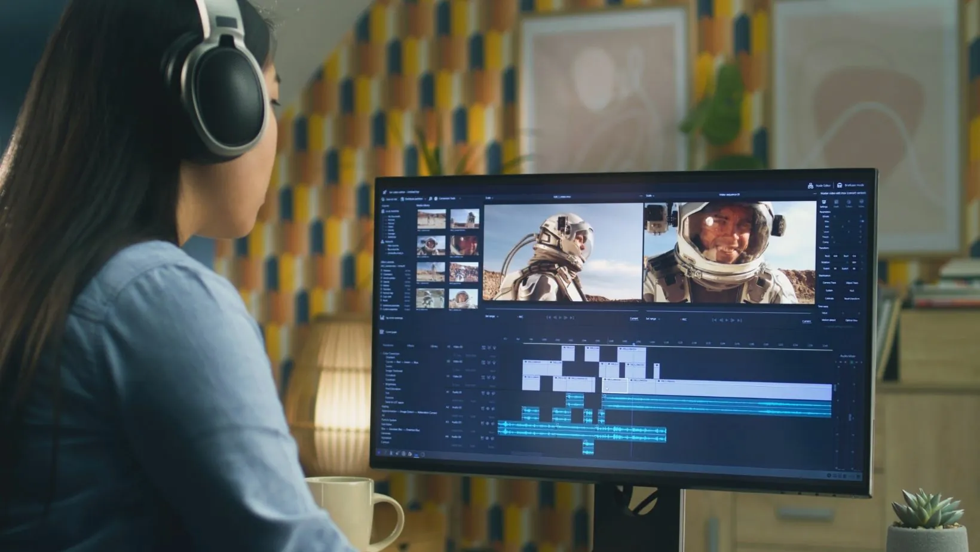
Task: Open the Settings tab in the properties panel
Action: [824, 203]
